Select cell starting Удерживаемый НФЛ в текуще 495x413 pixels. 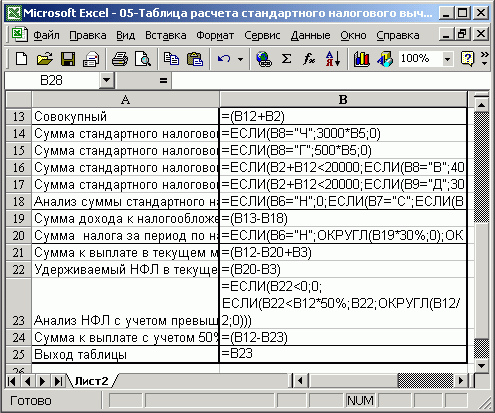[x=125, y=269]
